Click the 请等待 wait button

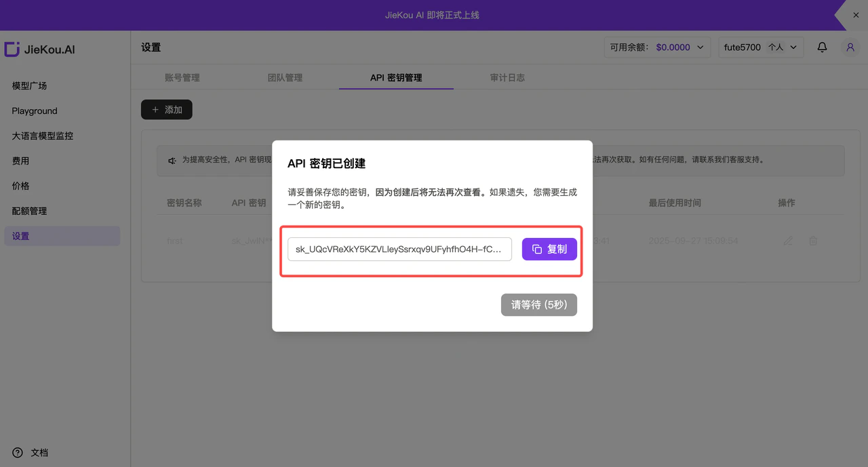coord(539,305)
